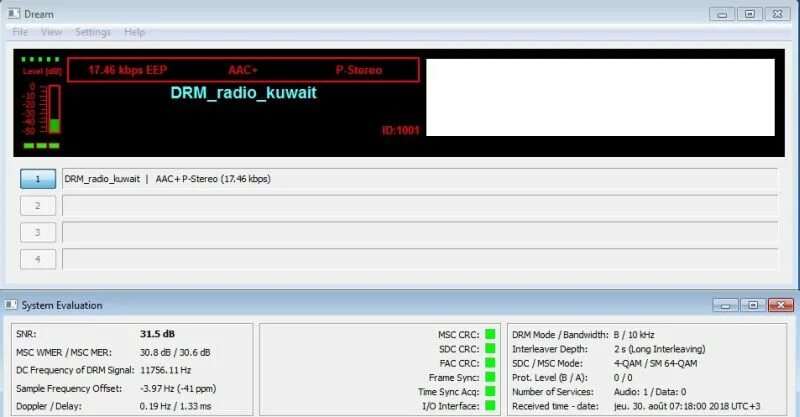
Task: Maximize the Dream window
Action: click(x=749, y=14)
